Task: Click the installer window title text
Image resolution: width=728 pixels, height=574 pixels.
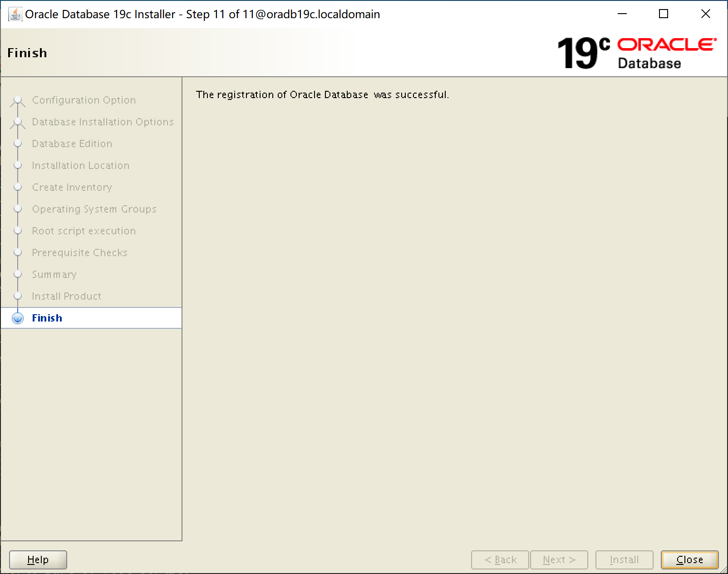Action: click(x=202, y=14)
